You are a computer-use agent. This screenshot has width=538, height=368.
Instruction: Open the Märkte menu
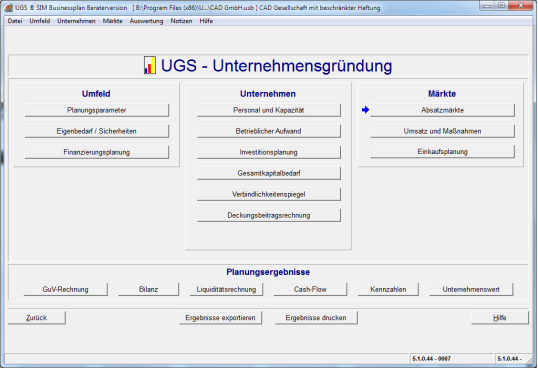tap(112, 21)
